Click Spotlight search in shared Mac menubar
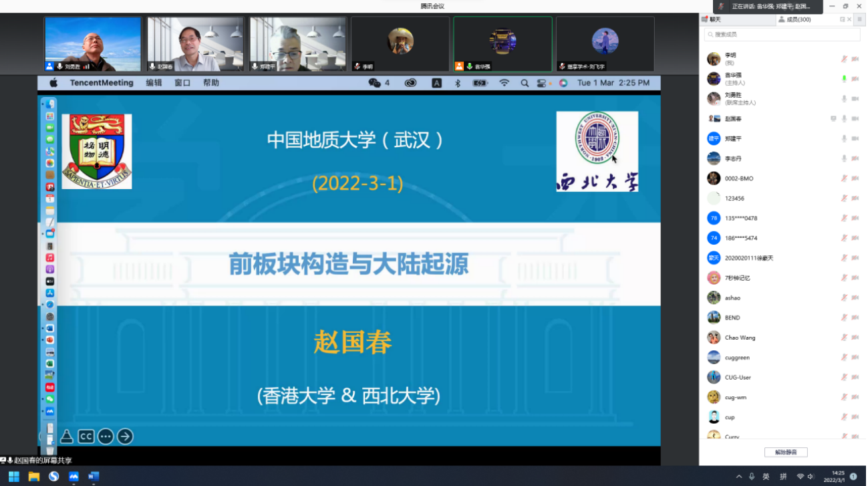The height and width of the screenshot is (486, 868). point(525,83)
